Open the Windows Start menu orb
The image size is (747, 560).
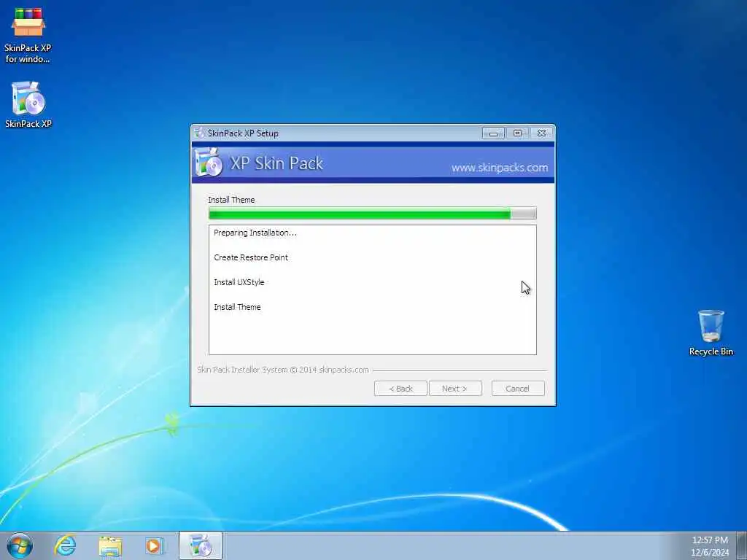pos(20,545)
